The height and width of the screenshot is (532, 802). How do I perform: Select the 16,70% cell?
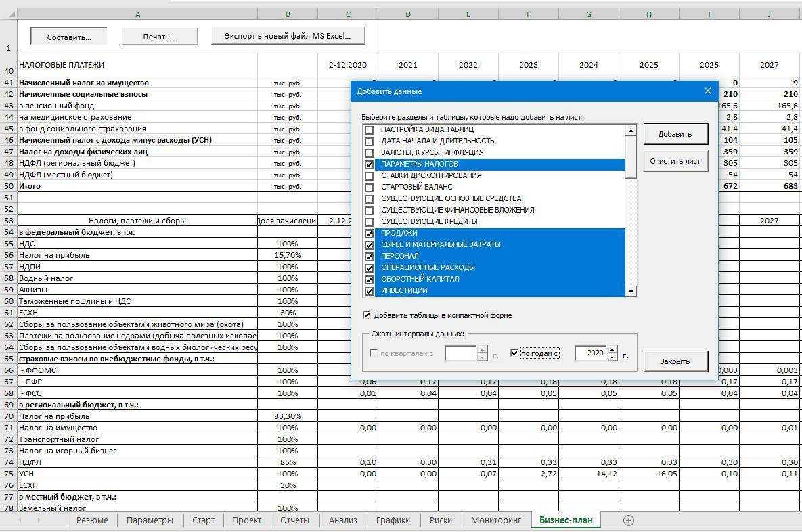tap(288, 255)
